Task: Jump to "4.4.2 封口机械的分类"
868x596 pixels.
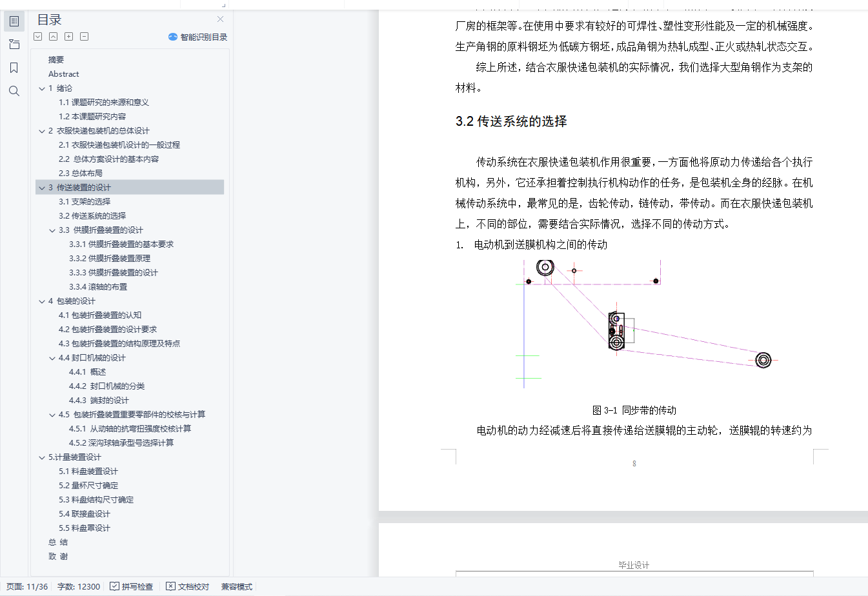Action: (106, 386)
